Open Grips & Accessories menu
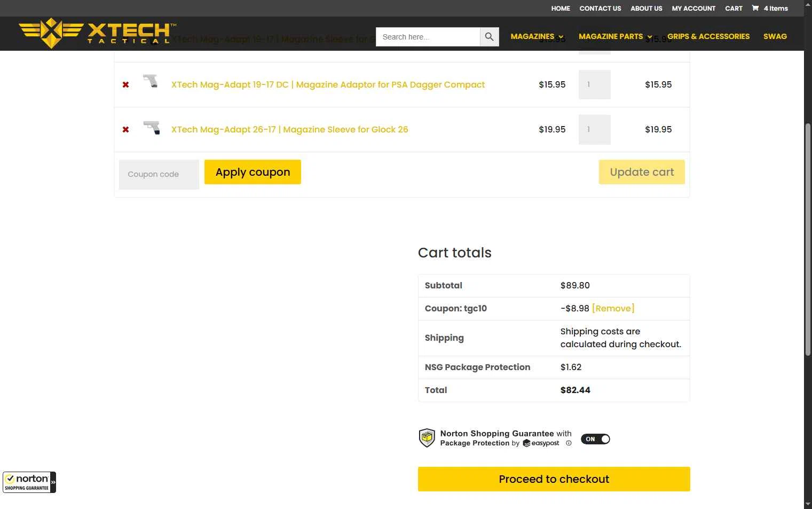The height and width of the screenshot is (509, 812). pyautogui.click(x=708, y=36)
